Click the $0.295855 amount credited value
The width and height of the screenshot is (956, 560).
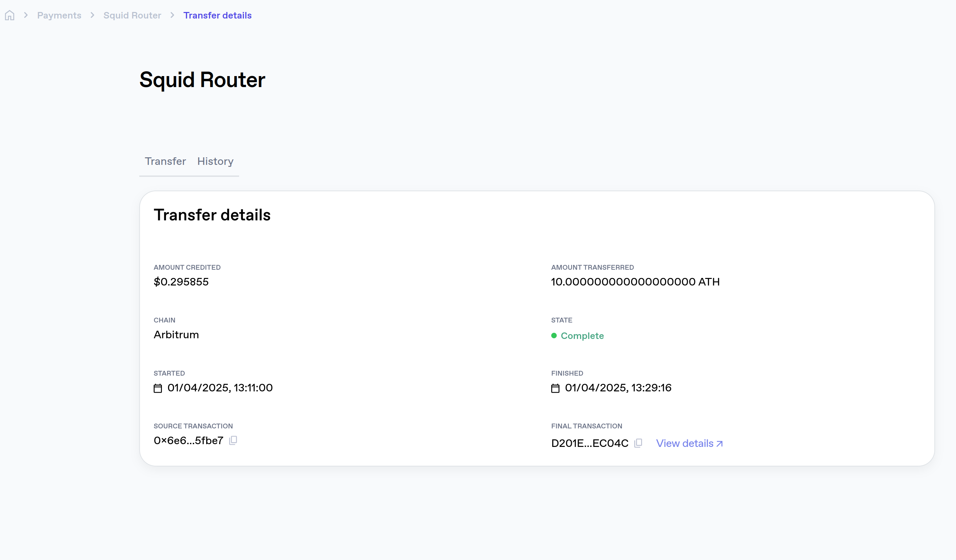pos(181,282)
